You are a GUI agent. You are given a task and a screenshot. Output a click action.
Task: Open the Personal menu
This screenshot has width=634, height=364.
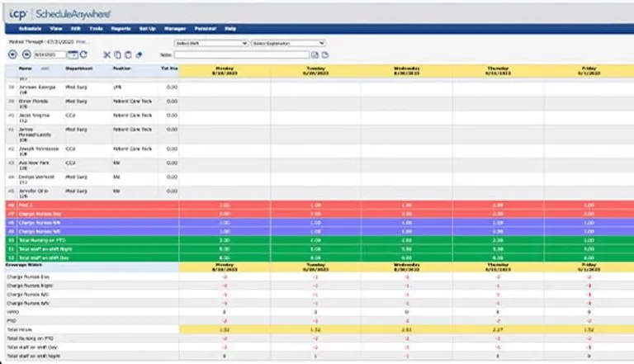click(x=205, y=29)
